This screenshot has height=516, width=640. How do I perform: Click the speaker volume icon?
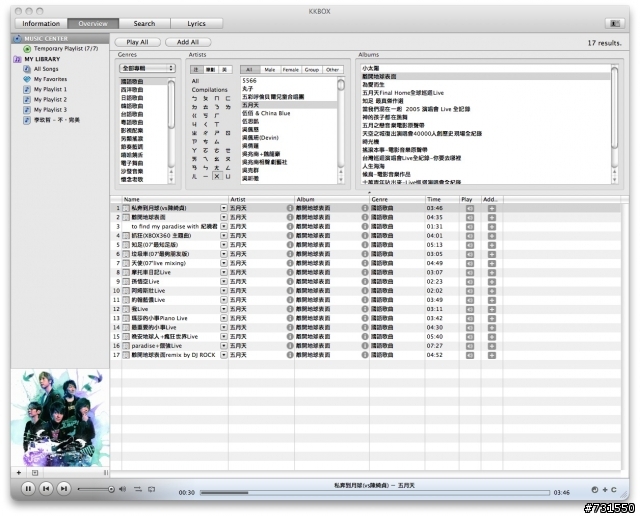tap(122, 489)
